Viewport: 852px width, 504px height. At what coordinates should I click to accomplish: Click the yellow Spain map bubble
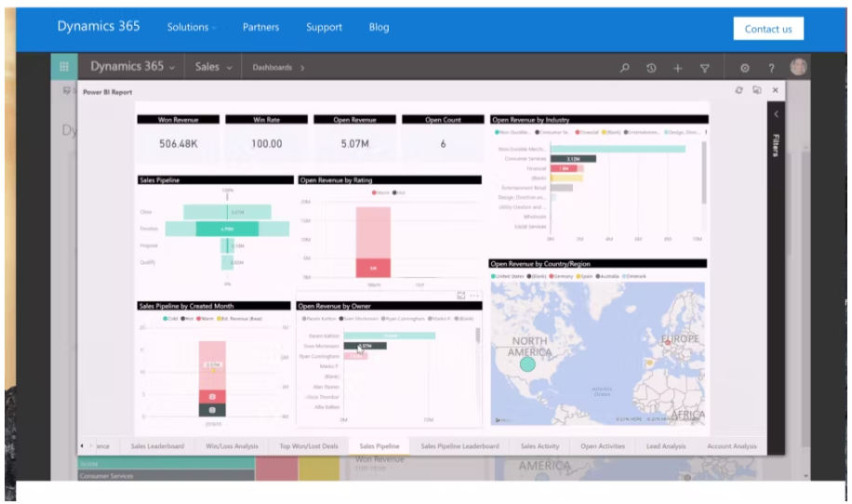(649, 363)
